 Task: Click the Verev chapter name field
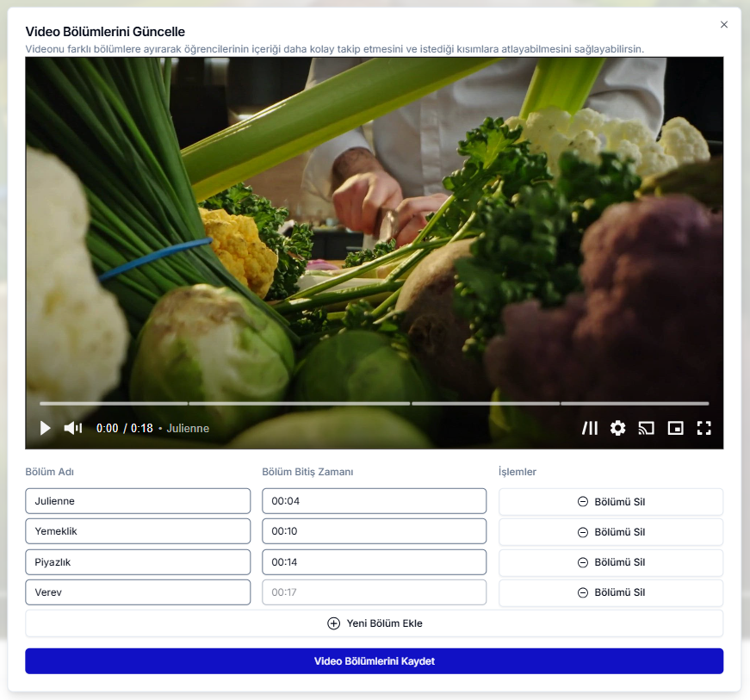[138, 592]
